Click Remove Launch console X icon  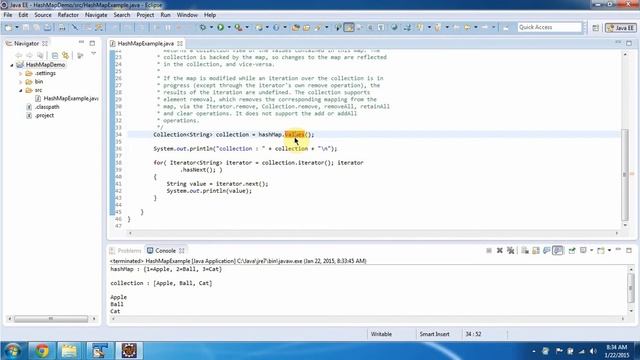tap(500, 250)
